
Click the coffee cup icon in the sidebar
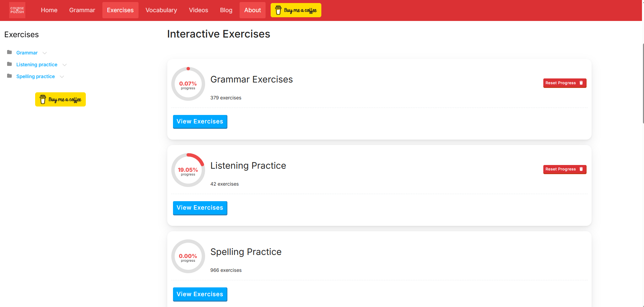(43, 99)
